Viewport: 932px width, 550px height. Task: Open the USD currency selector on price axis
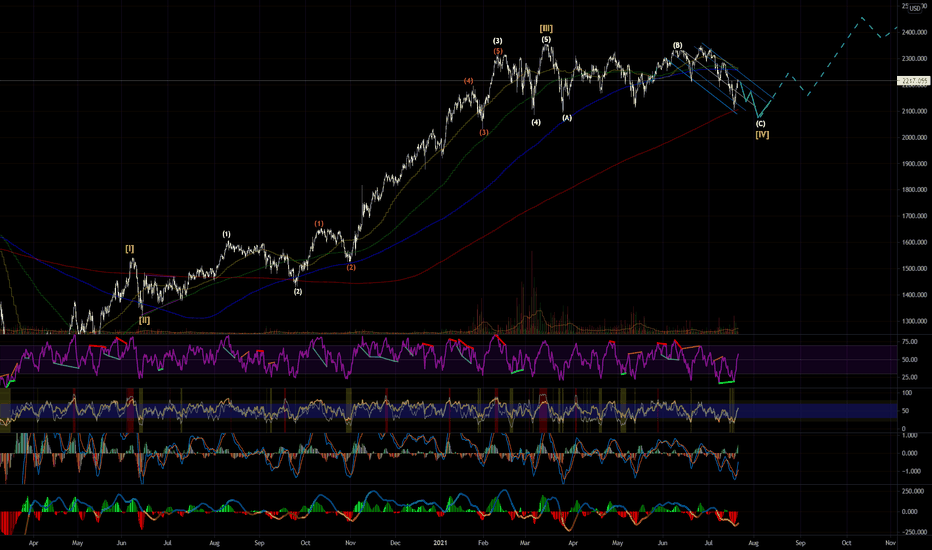(915, 8)
